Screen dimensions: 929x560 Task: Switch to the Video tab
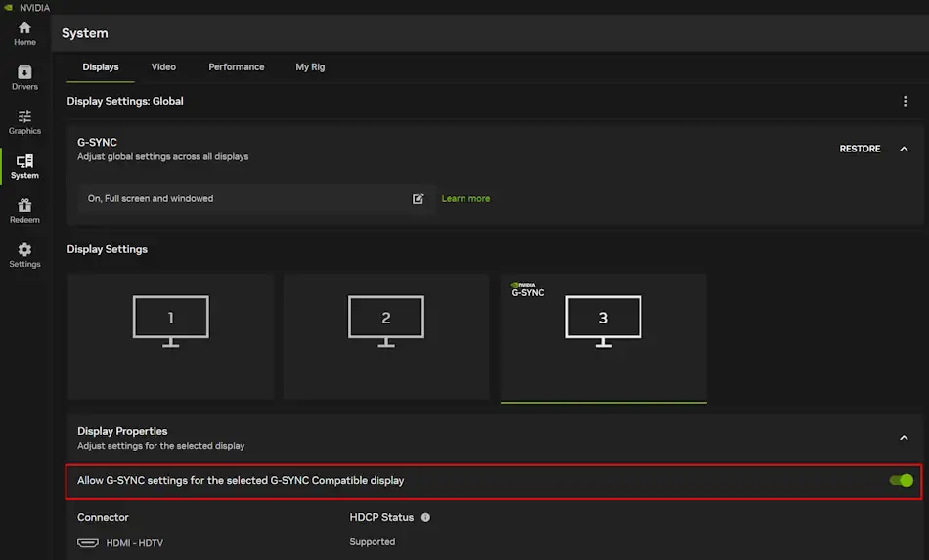click(x=163, y=66)
